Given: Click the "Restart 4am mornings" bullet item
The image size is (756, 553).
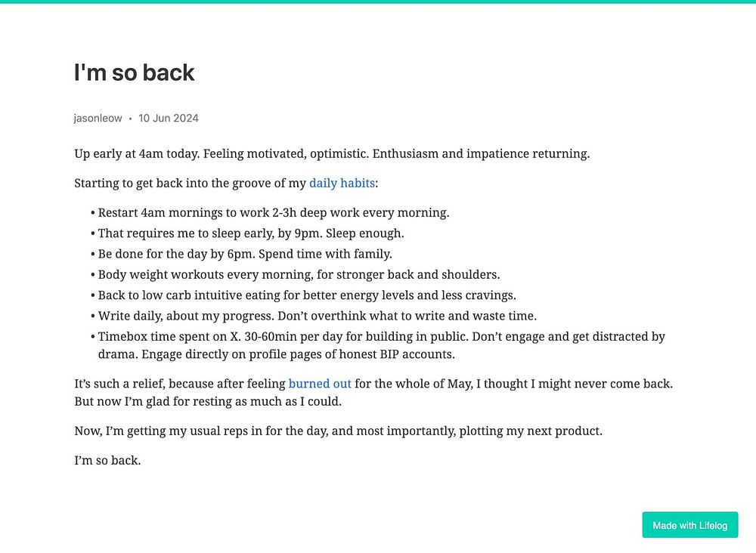Looking at the screenshot, I should click(x=274, y=213).
